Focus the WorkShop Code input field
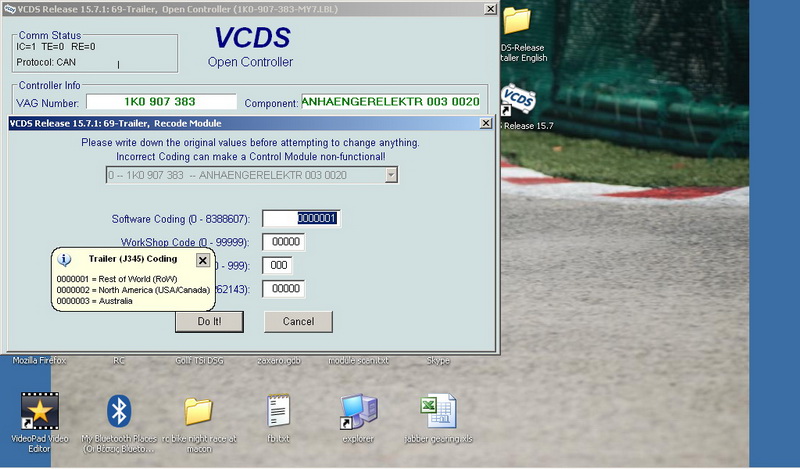The width and height of the screenshot is (800, 469). tap(284, 242)
